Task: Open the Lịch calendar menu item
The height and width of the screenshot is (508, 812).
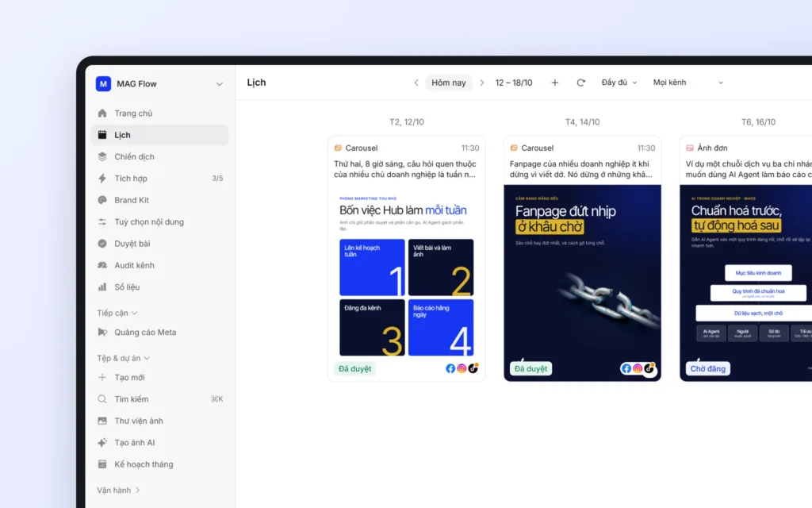Action: click(x=159, y=135)
